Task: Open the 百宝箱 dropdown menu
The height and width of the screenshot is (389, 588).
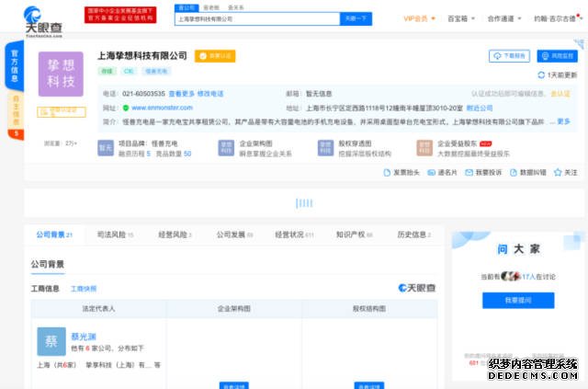Action: coord(461,18)
